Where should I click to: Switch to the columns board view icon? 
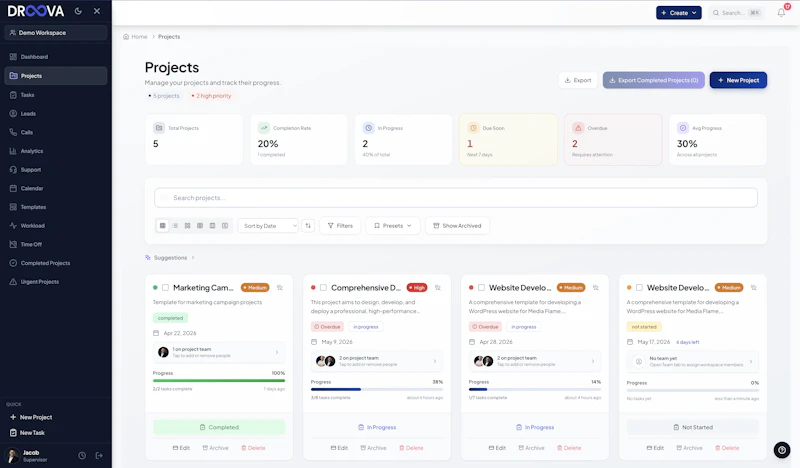(212, 226)
